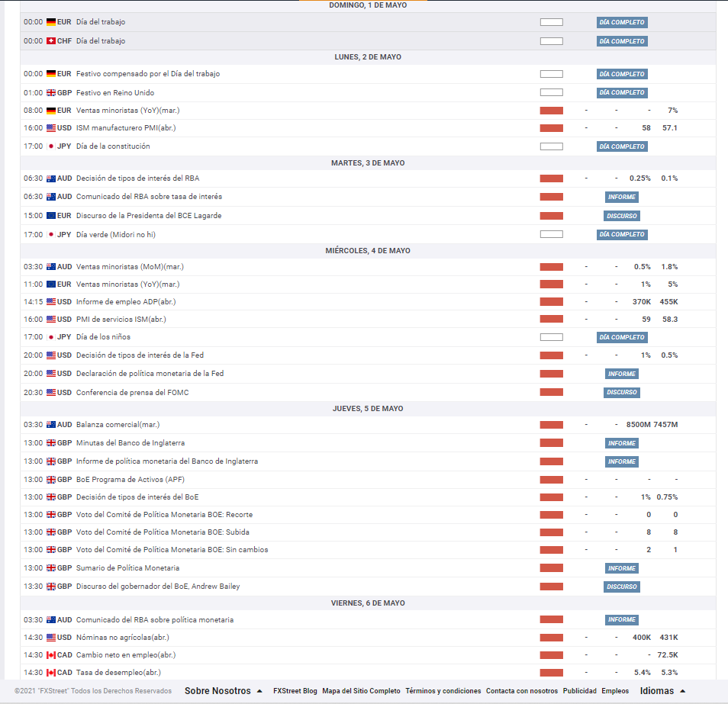Click the Canadian flag beside Tasa de desempleo
Screen dimensions: 728x704
(51, 673)
